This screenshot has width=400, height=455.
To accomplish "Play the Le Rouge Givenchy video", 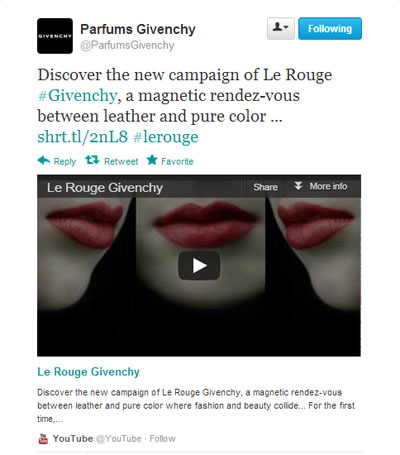I will (199, 266).
